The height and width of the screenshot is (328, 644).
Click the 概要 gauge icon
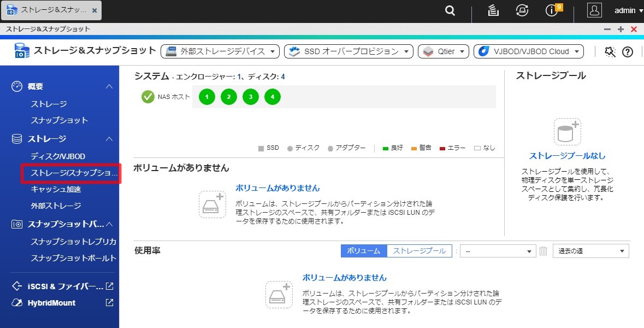click(x=17, y=86)
